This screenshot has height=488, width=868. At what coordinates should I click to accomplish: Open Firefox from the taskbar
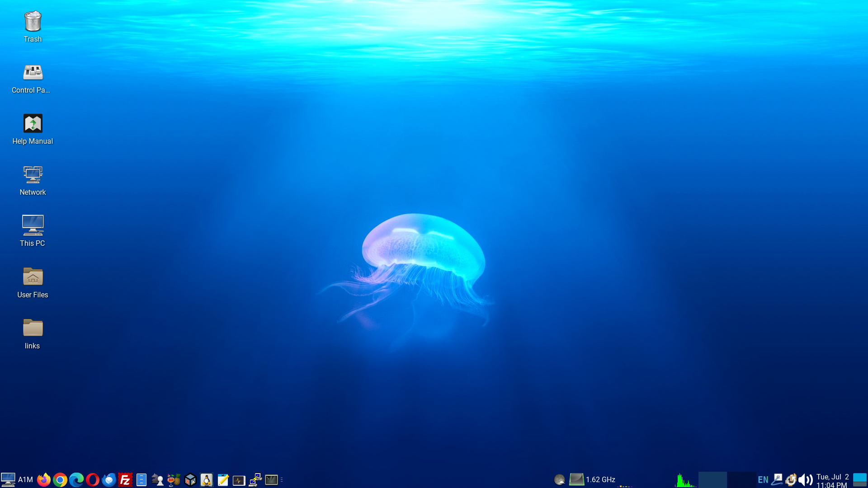[44, 479]
